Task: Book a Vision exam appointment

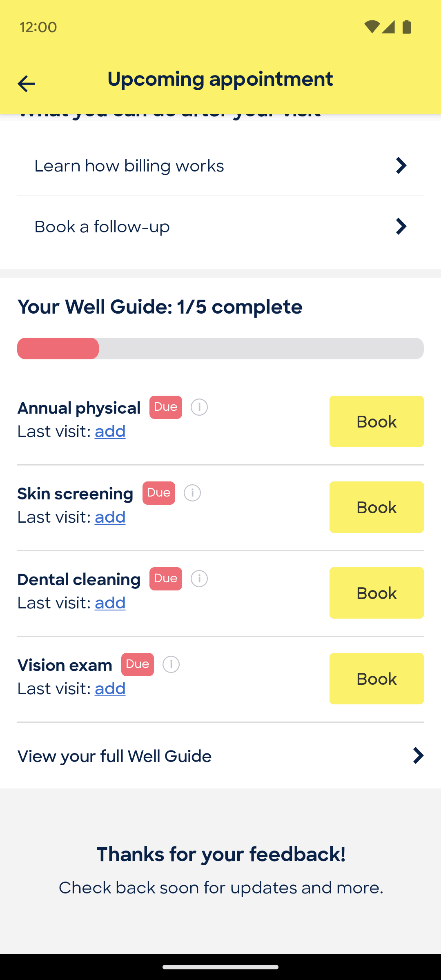Action: pyautogui.click(x=376, y=679)
